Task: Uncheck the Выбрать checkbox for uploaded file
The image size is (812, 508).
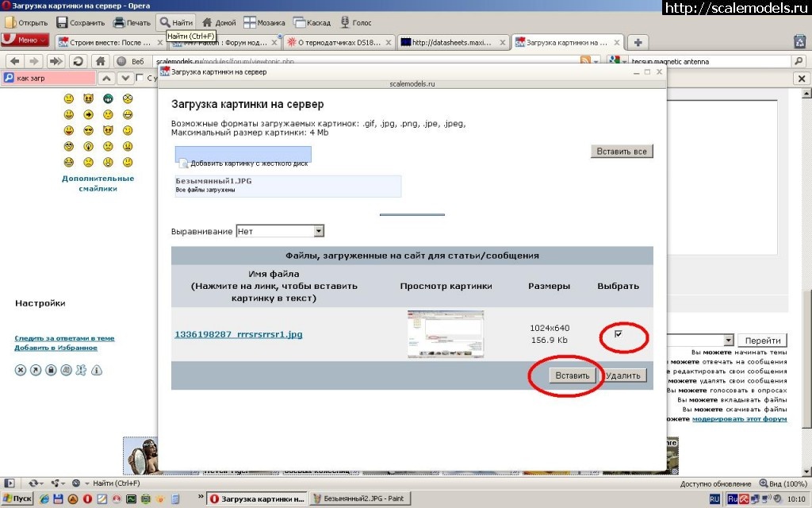Action: point(619,334)
